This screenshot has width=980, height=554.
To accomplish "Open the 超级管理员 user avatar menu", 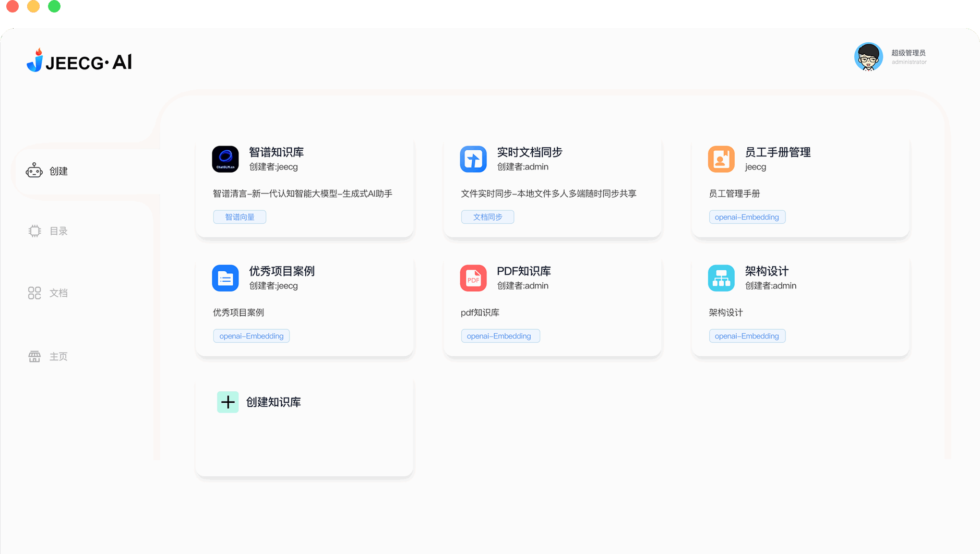I will coord(868,57).
